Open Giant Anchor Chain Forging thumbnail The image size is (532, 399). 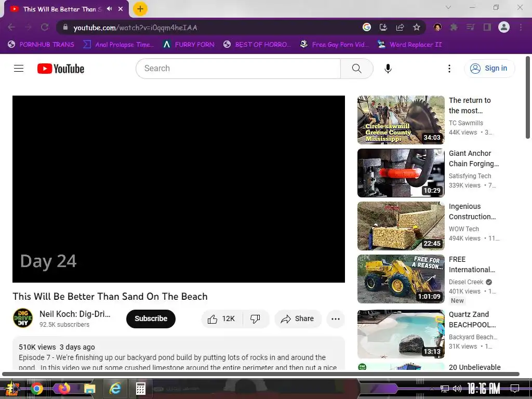click(x=401, y=173)
